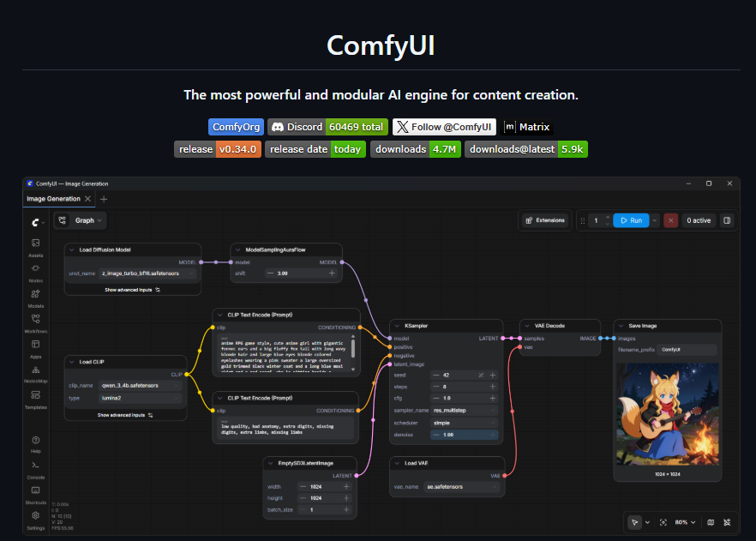The height and width of the screenshot is (541, 756).
Task: Switch to Image Generation tab
Action: [53, 199]
